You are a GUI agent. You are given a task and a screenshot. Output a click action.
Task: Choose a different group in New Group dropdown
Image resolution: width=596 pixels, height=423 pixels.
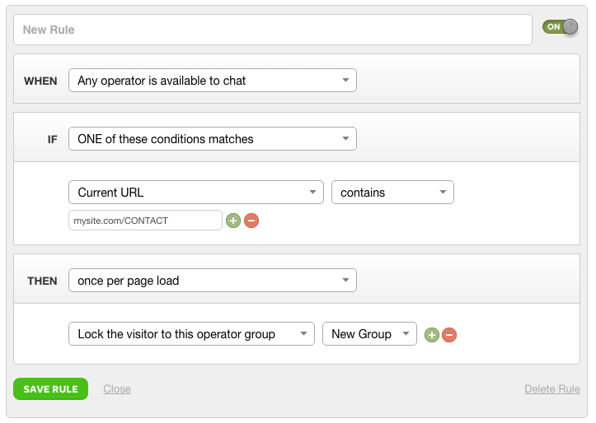tap(369, 334)
